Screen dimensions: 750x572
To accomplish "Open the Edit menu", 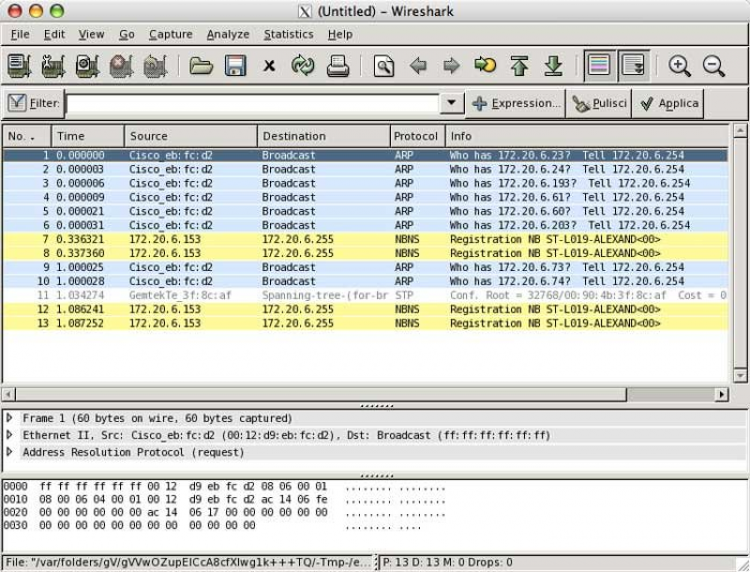I will 54,34.
